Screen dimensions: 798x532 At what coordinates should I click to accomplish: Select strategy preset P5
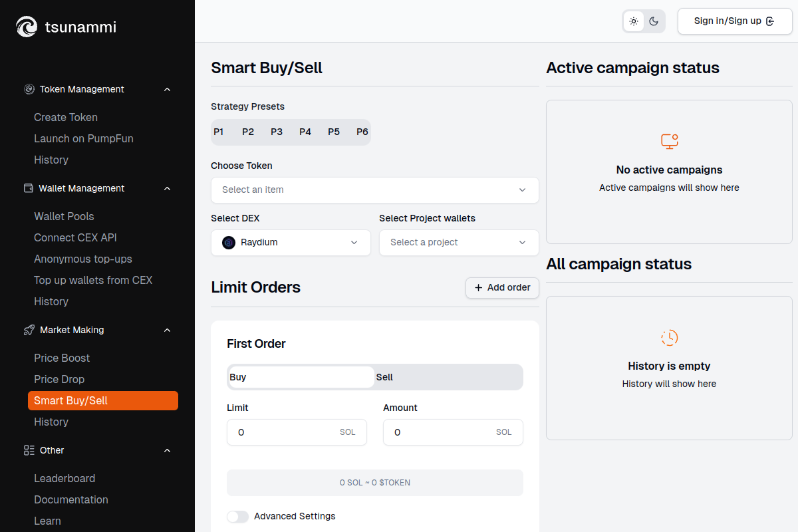334,132
